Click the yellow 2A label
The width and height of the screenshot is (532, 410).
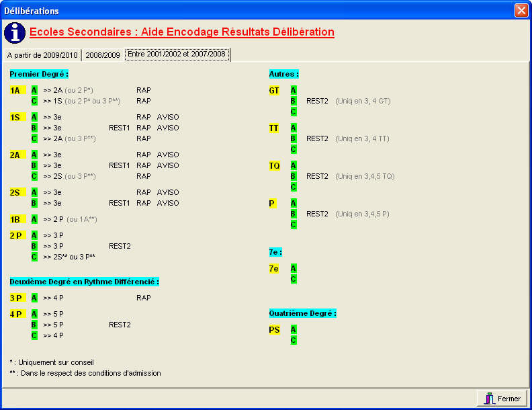(x=17, y=155)
